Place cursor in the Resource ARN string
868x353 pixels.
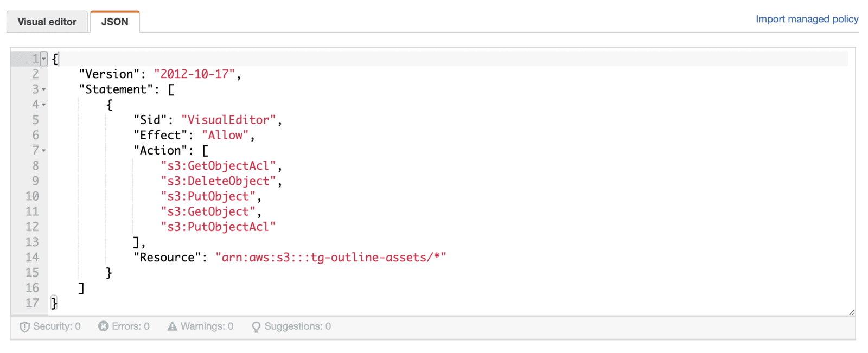point(330,258)
